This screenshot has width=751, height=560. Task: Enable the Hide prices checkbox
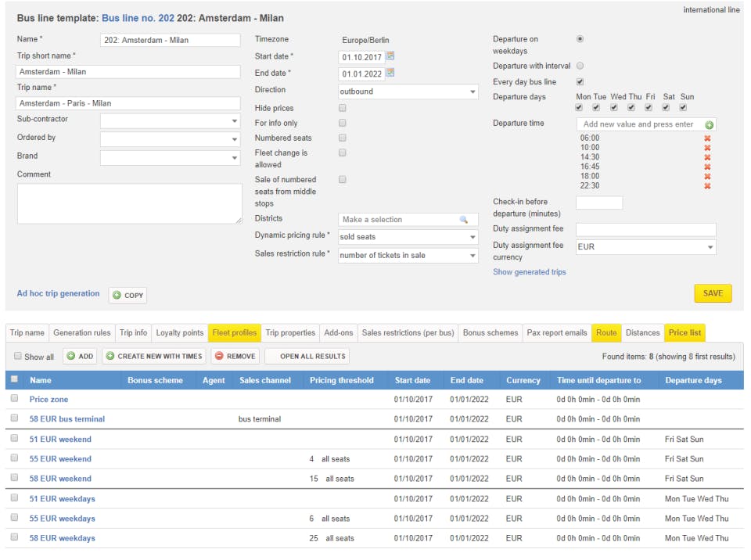point(343,108)
